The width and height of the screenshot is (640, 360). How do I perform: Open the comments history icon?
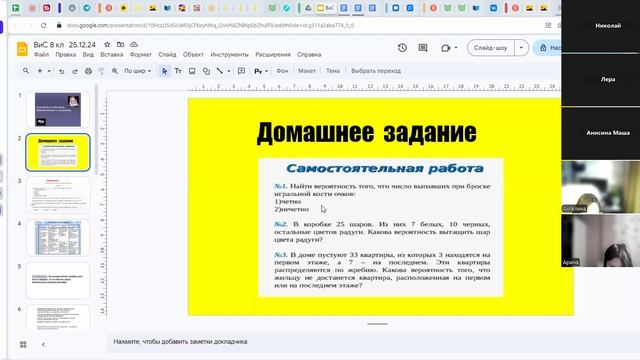click(x=423, y=48)
